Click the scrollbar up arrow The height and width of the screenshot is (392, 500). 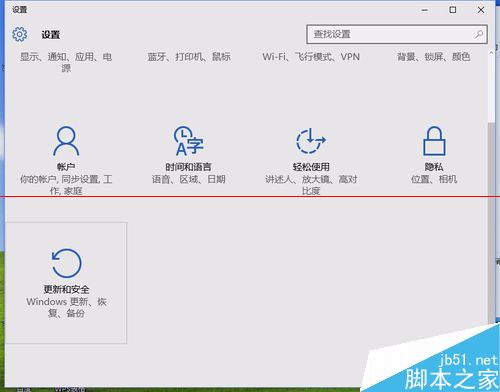tap(491, 53)
